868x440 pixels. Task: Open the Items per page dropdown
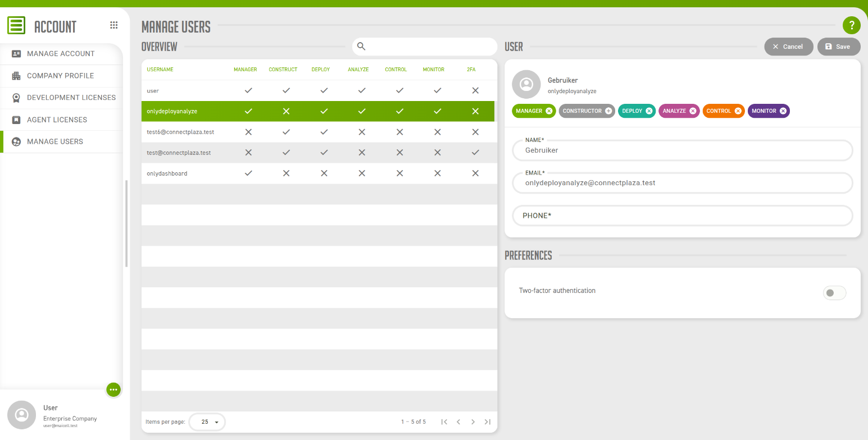tap(207, 421)
